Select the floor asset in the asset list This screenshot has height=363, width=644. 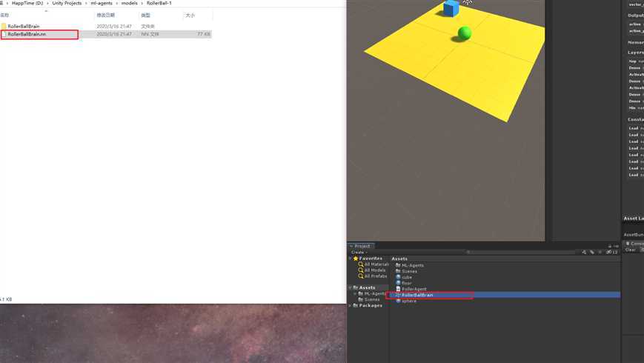(403, 283)
